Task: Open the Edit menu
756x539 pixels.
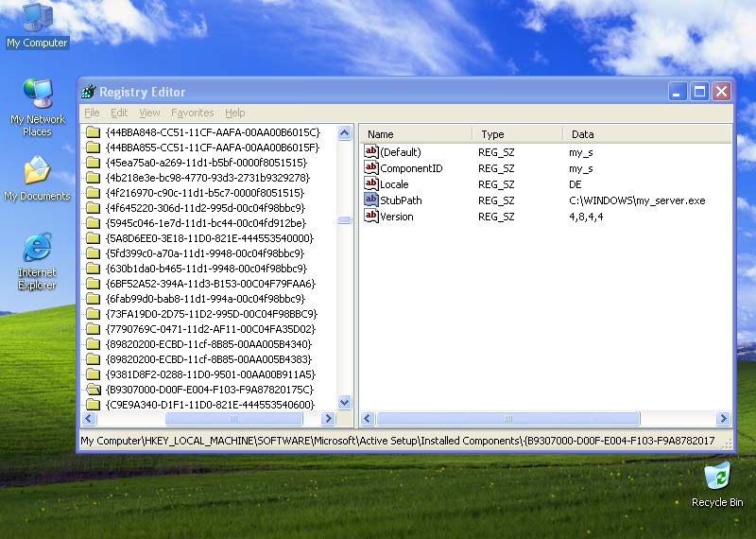Action: click(x=119, y=113)
